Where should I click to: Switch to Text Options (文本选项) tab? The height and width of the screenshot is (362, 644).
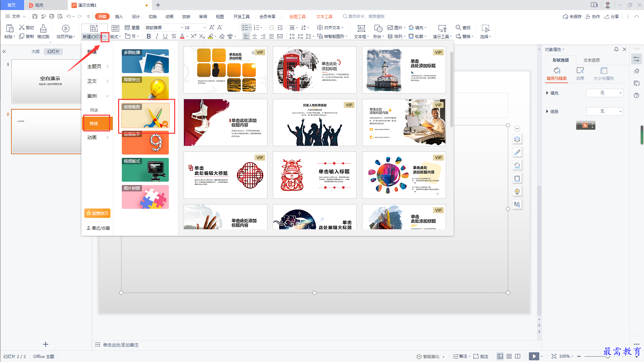(592, 60)
